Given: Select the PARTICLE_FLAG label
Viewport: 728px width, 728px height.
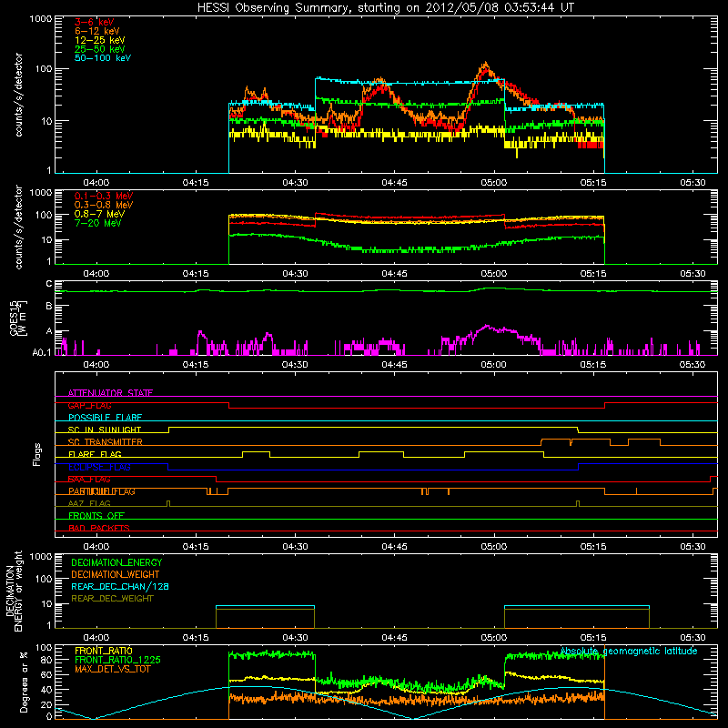Looking at the screenshot, I should click(x=102, y=491).
